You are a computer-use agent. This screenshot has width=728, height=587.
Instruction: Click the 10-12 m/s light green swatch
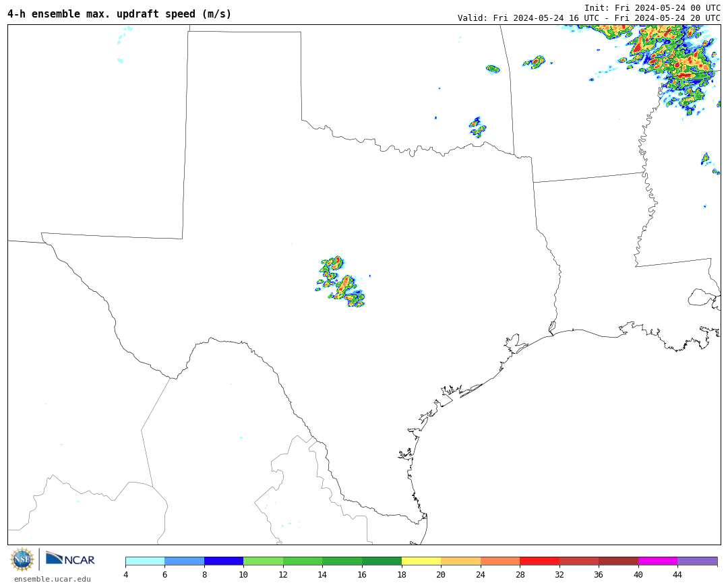264,561
